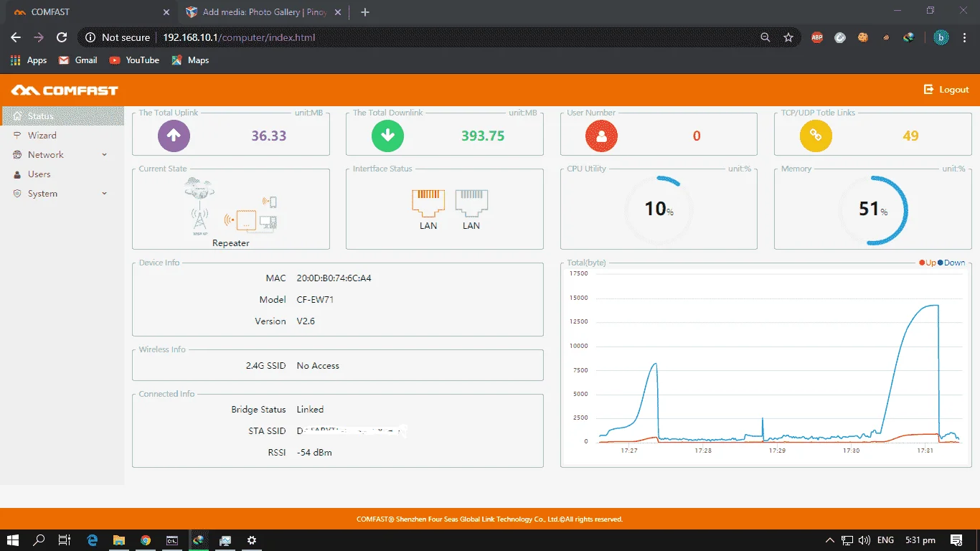Click the CPU Utility 10% gauge
The width and height of the screenshot is (980, 551).
[659, 209]
